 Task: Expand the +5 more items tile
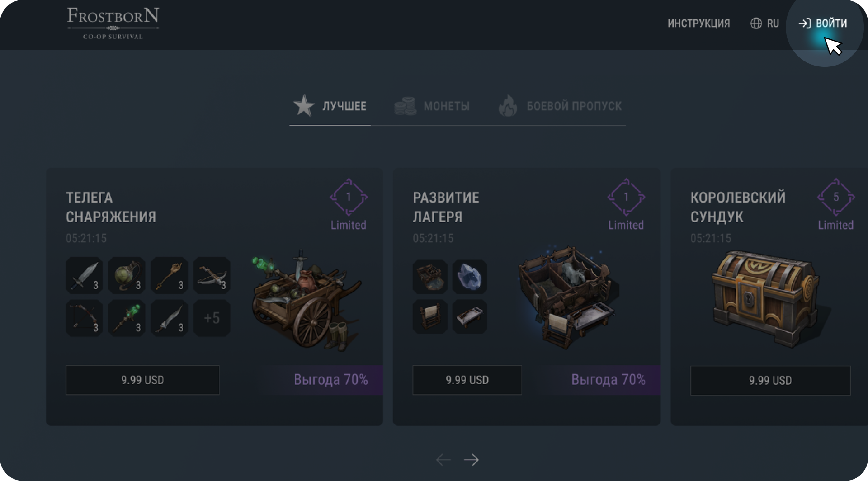point(212,318)
